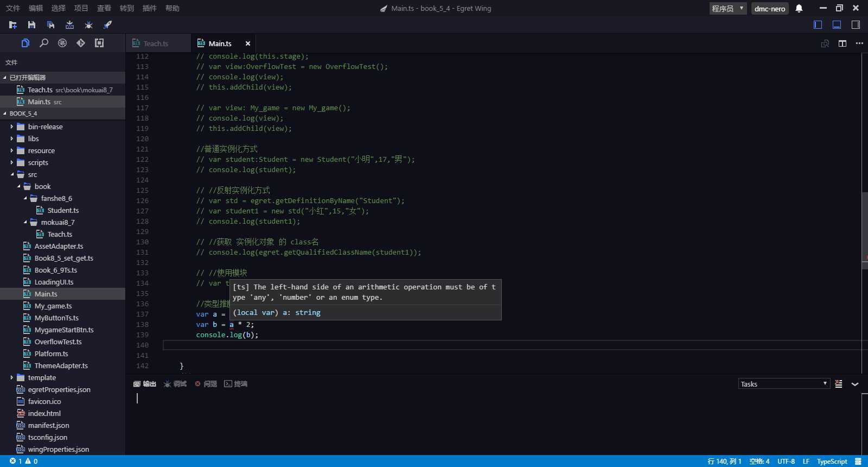Click the build project toolbar icon
The height and width of the screenshot is (467, 868).
[x=69, y=25]
